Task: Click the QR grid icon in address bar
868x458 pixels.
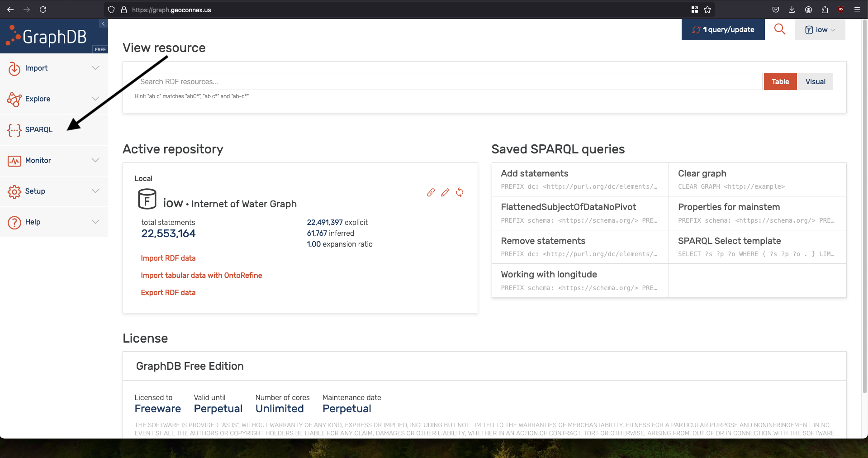Action: [x=695, y=10]
